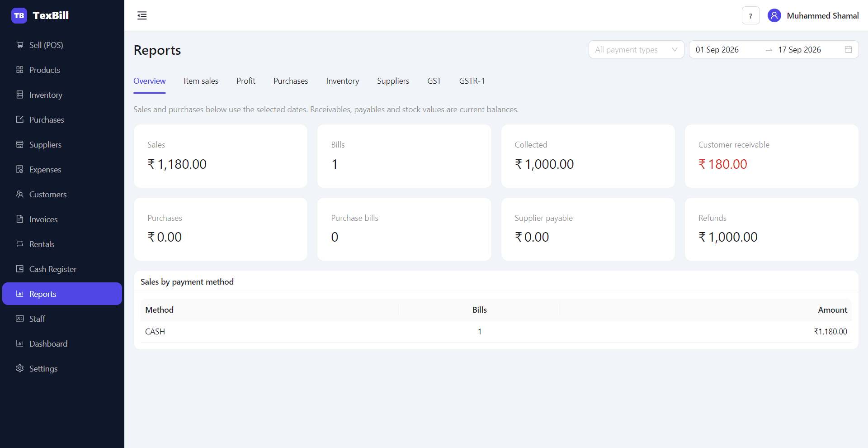Click the Customer receivable ₹ 180.00 amount
The height and width of the screenshot is (448, 868).
click(722, 164)
